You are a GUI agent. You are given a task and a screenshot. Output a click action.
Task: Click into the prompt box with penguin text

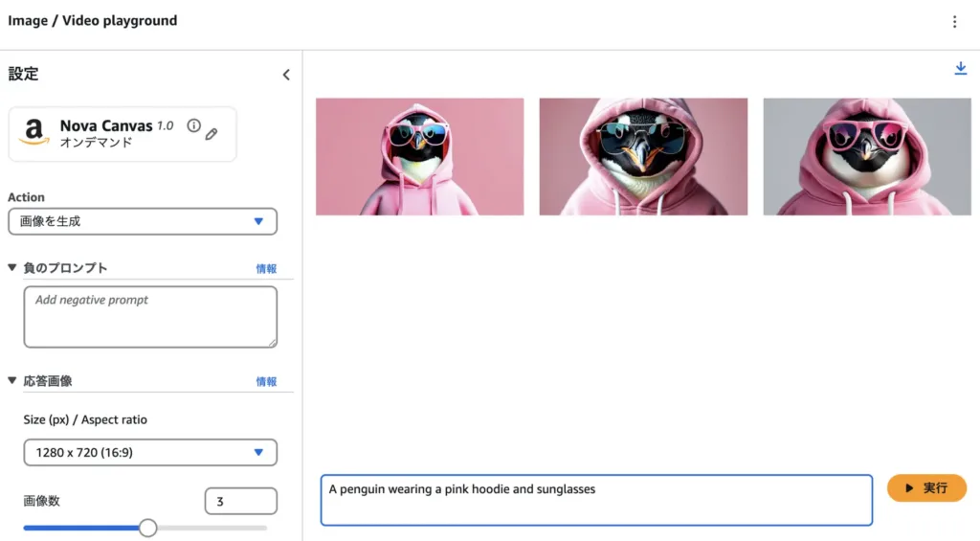pos(596,500)
